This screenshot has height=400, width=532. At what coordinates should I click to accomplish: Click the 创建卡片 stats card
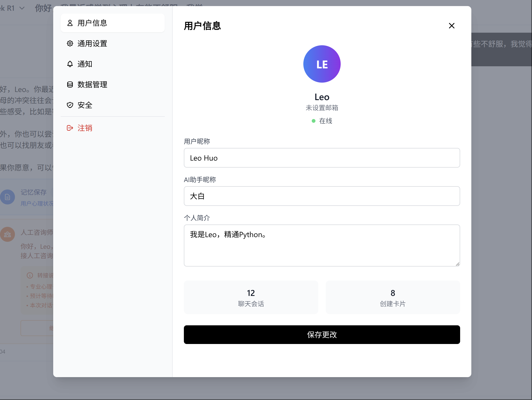(392, 297)
